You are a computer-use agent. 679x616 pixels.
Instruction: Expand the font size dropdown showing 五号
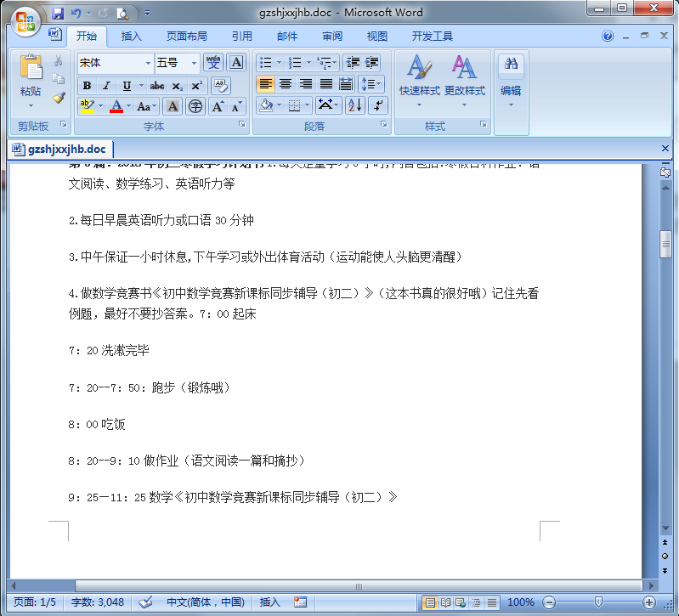pyautogui.click(x=194, y=63)
